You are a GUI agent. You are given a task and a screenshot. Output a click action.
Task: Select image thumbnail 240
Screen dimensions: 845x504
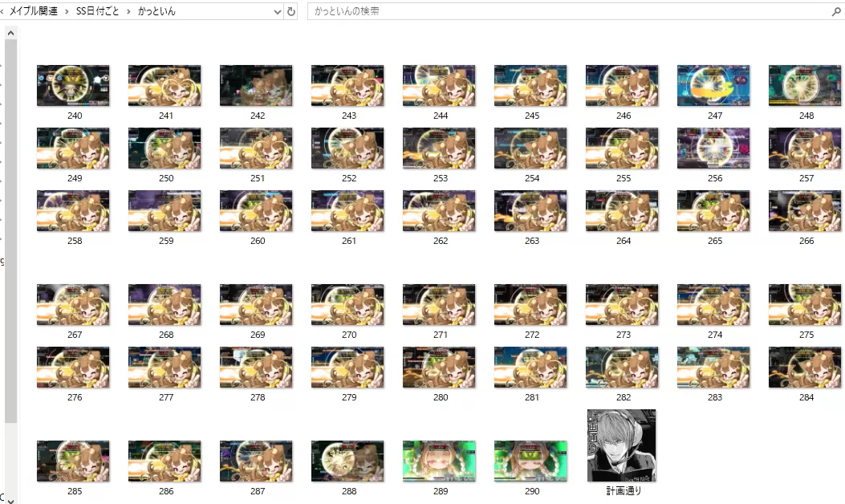click(x=73, y=86)
